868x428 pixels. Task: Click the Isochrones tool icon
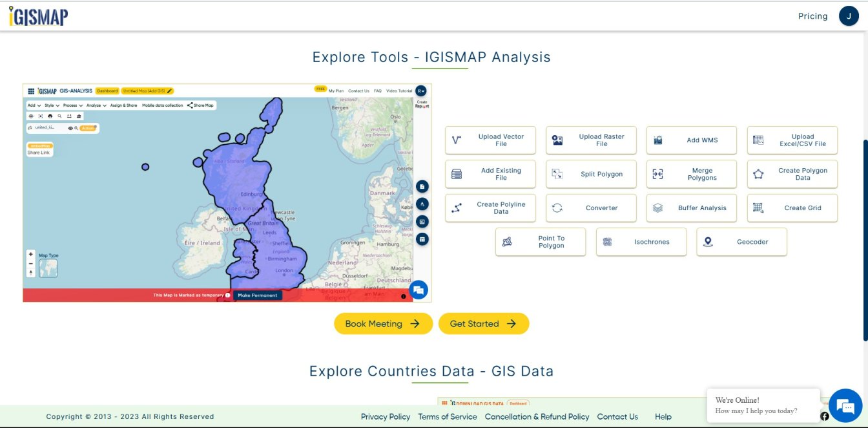608,242
